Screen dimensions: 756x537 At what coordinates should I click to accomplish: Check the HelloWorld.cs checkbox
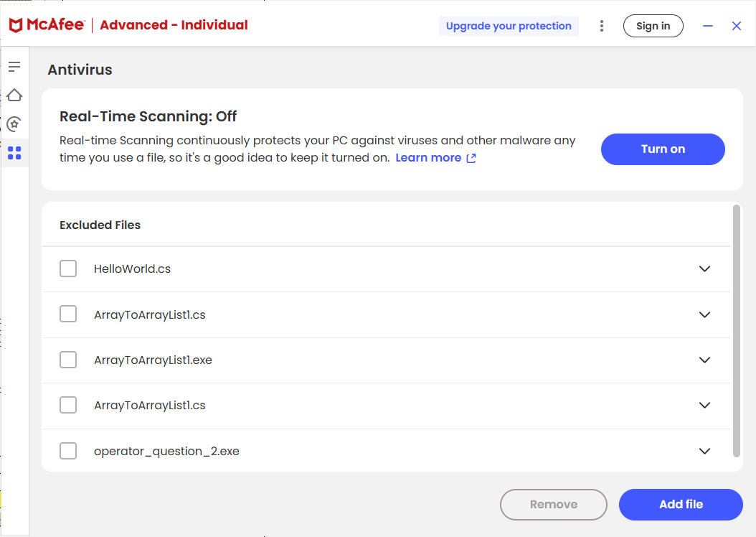[68, 268]
